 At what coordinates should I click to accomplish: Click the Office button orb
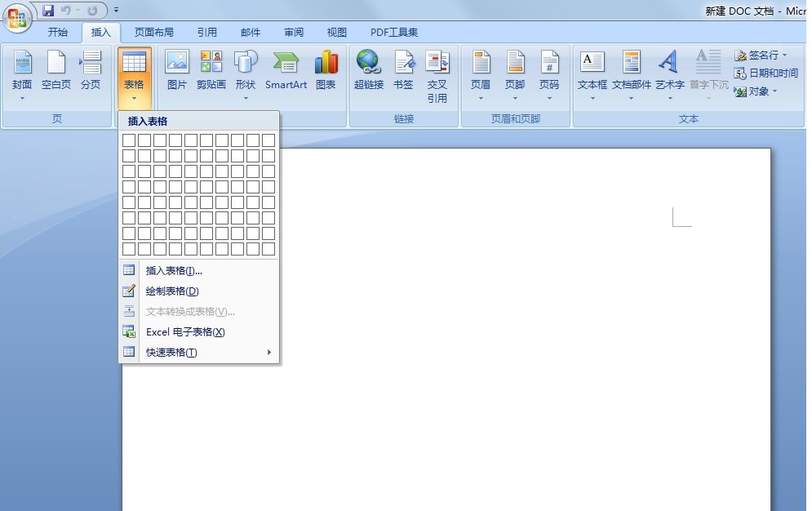point(17,17)
